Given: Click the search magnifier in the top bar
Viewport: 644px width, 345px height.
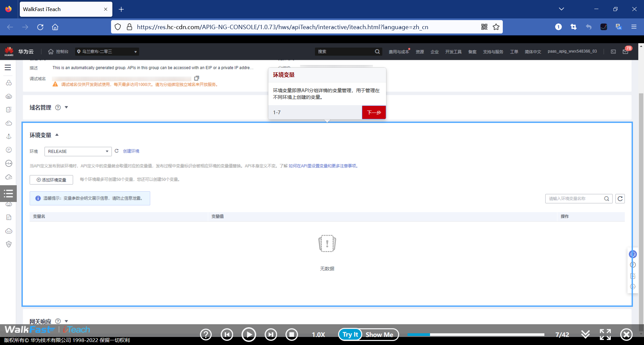Looking at the screenshot, I should click(x=377, y=51).
